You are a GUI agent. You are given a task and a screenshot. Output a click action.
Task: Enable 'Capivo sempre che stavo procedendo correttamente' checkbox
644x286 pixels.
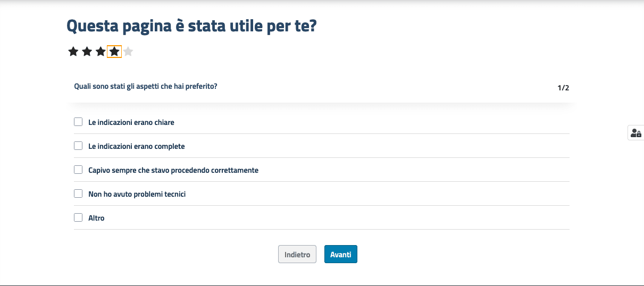(x=78, y=170)
